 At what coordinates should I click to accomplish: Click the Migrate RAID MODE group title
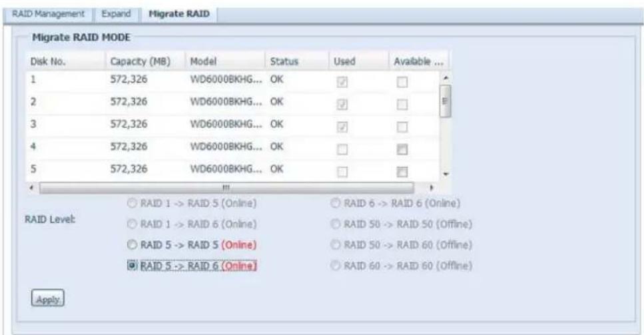tap(81, 37)
